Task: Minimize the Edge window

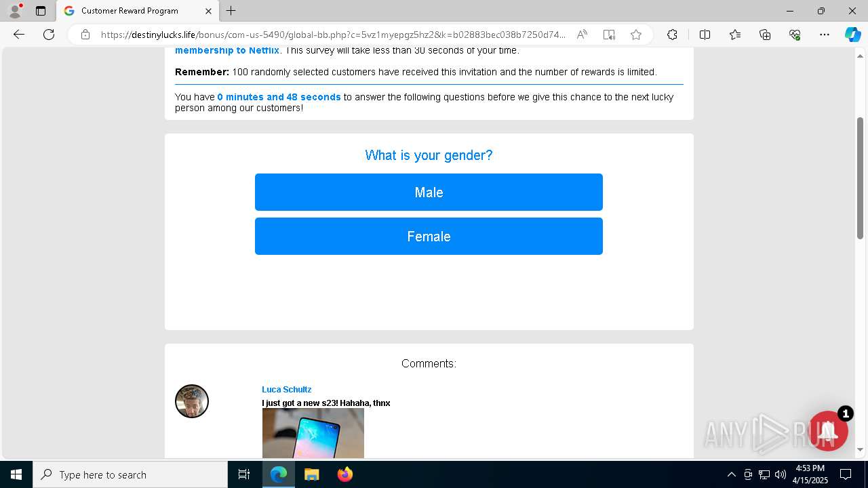Action: point(790,11)
